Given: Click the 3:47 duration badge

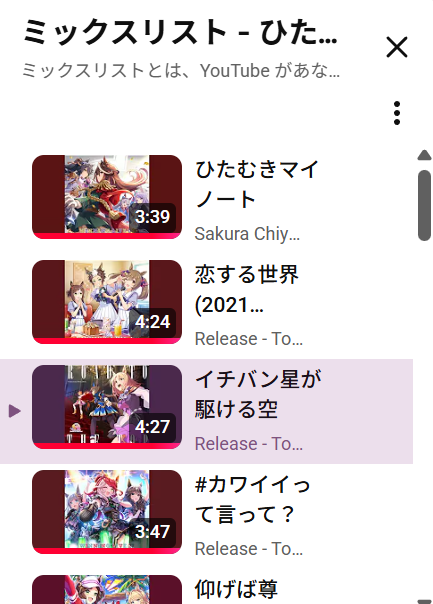Looking at the screenshot, I should pos(153,532).
